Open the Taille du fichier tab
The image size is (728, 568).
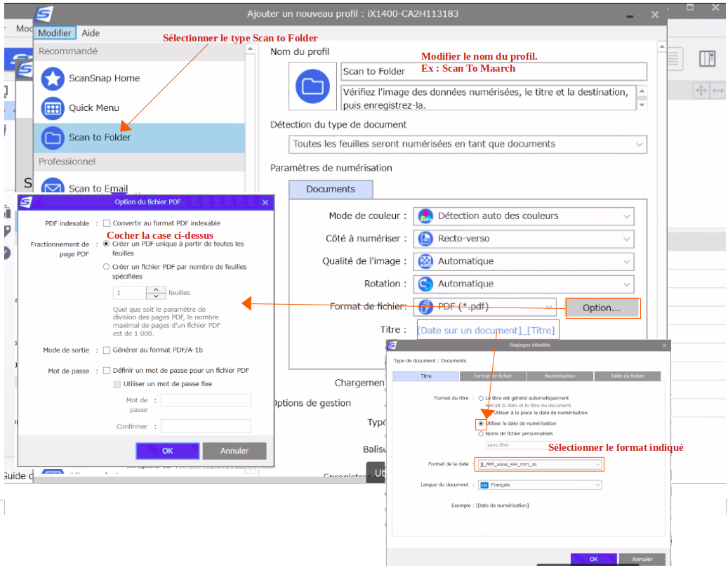click(x=627, y=376)
